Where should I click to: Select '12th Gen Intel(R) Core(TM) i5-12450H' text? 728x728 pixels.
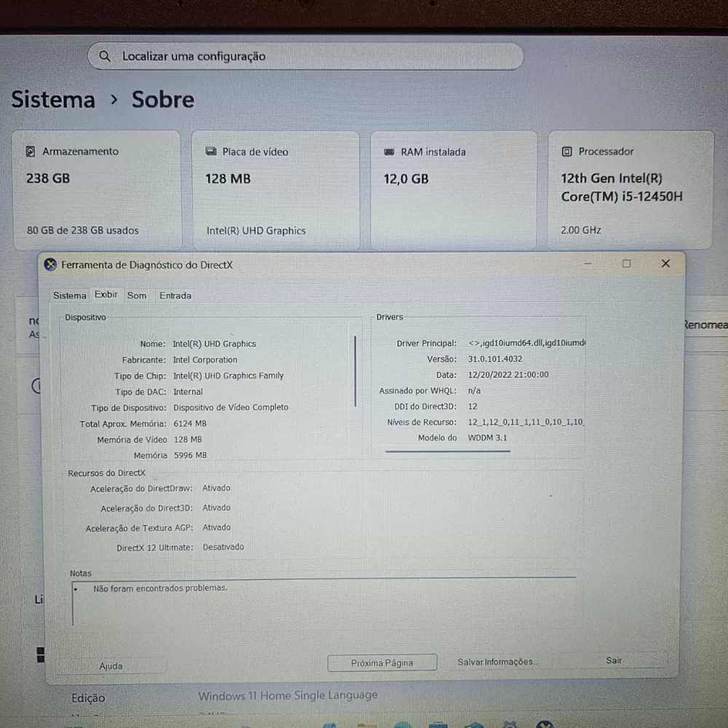(x=622, y=188)
